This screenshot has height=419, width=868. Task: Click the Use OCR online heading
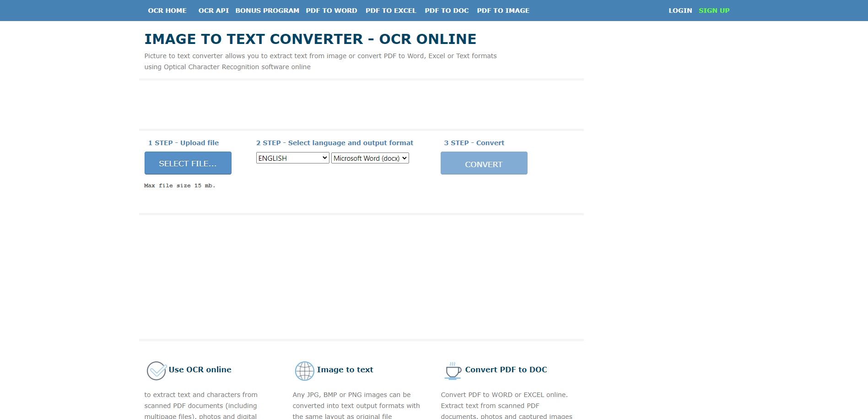pyautogui.click(x=200, y=370)
